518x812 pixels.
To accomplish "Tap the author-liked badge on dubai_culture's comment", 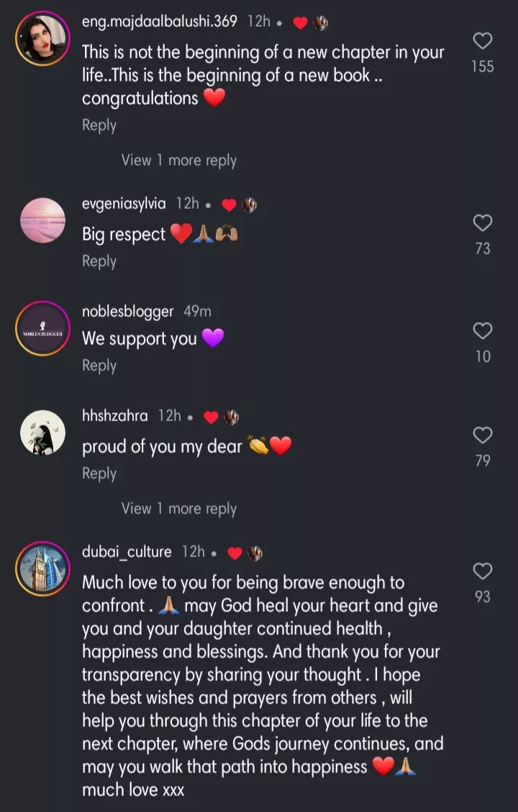I will click(x=245, y=553).
